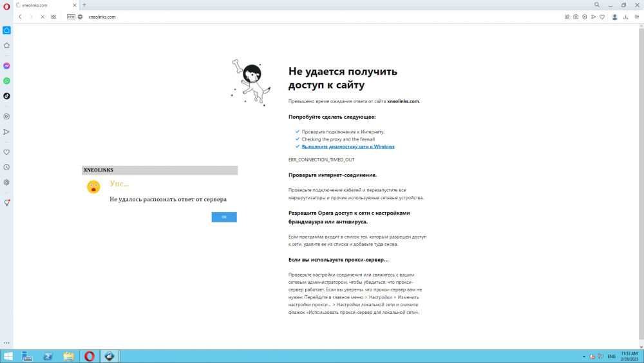Open My Flow in the sidebar
644x363 pixels.
[x=6, y=132]
